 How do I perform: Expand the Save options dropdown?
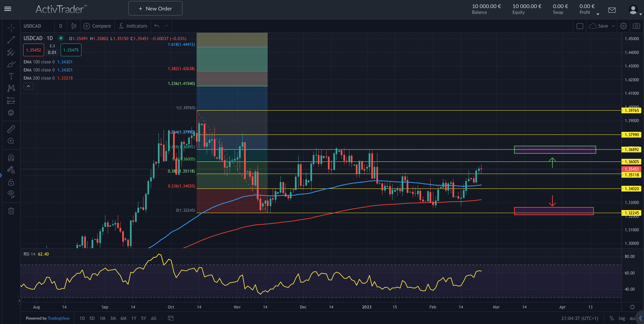(613, 26)
